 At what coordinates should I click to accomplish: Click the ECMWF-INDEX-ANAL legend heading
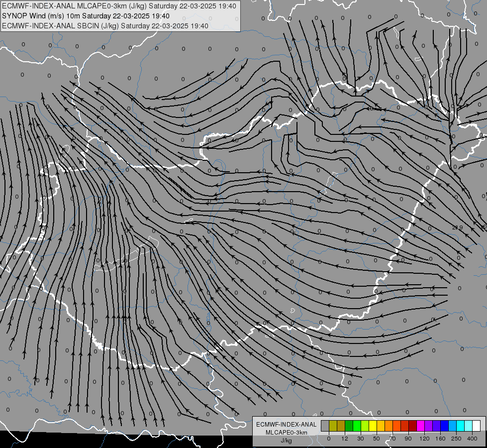coord(287,425)
